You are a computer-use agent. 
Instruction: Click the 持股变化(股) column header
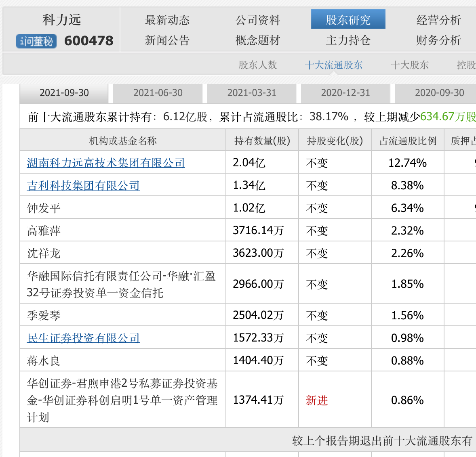335,141
